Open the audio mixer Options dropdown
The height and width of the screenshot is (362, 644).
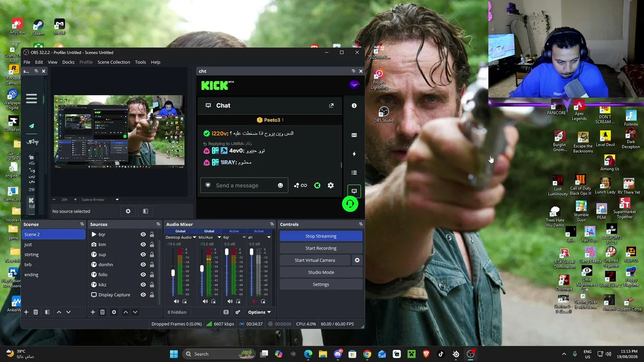click(x=259, y=312)
